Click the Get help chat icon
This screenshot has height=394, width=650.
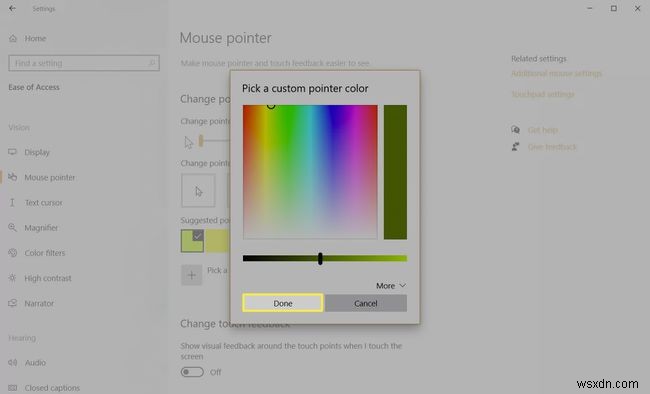coord(516,130)
